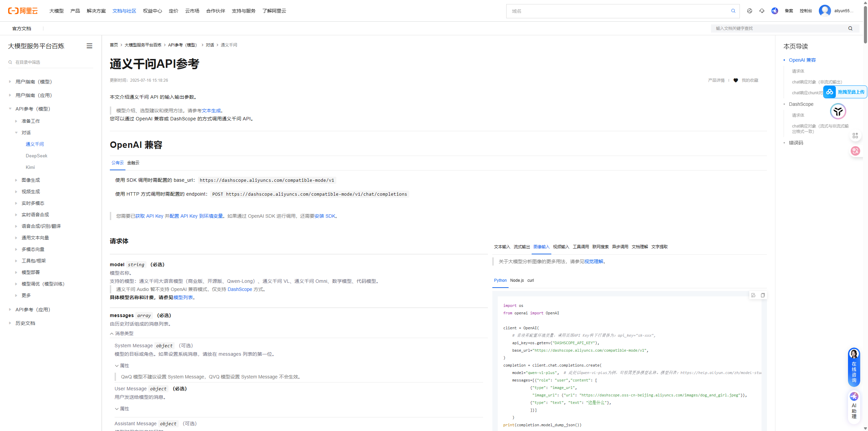Open the AI 助理 floating assistant
The image size is (868, 431).
tap(854, 407)
